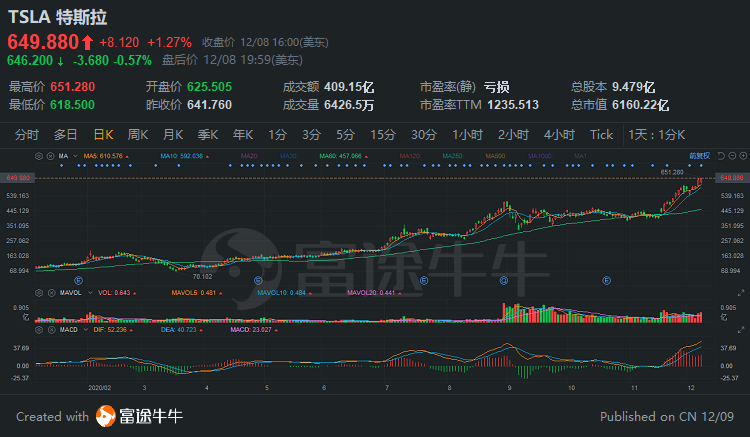Switch to the 1小时 chart tab
This screenshot has width=750, height=437.
tap(467, 135)
